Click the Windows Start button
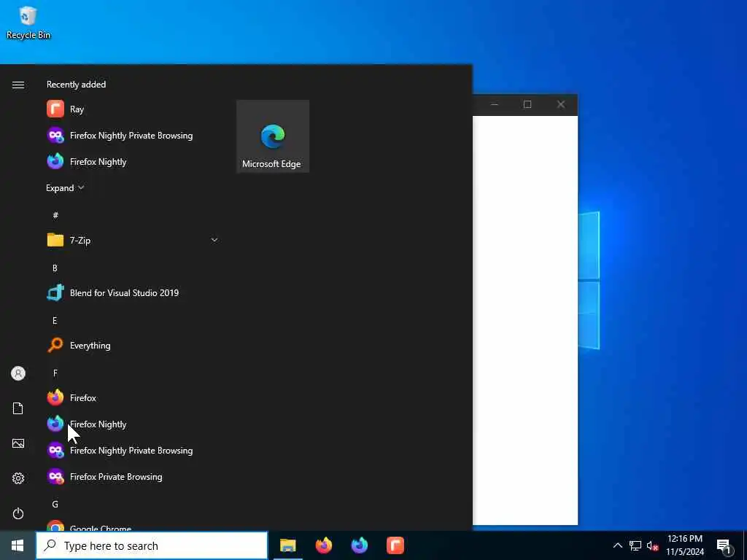Screen dimensions: 747x560 (18, 545)
